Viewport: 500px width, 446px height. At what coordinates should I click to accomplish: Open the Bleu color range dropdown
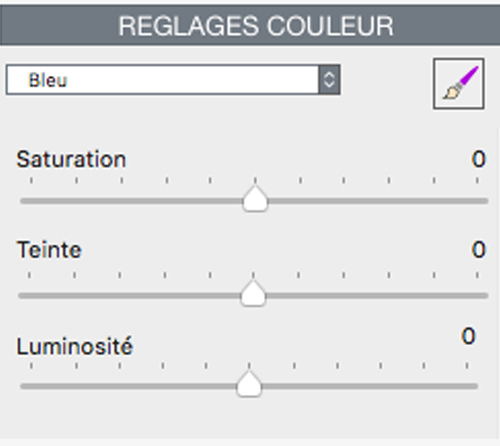click(173, 80)
